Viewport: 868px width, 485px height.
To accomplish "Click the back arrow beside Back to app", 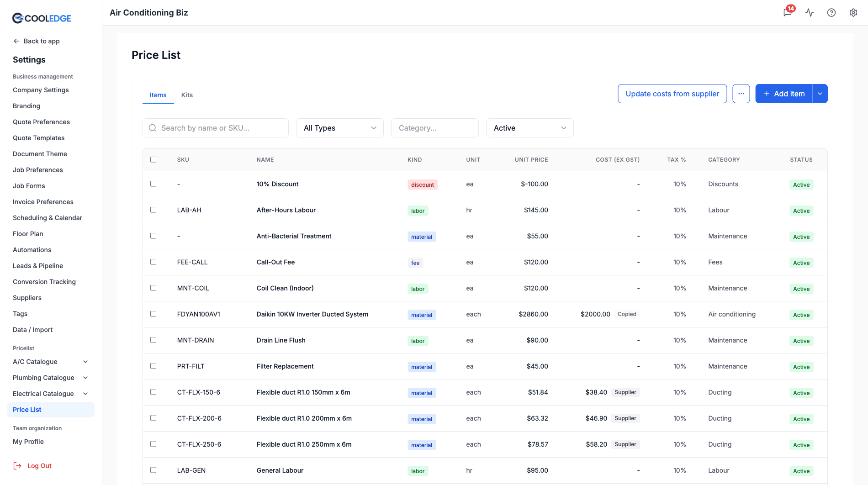I will click(16, 41).
